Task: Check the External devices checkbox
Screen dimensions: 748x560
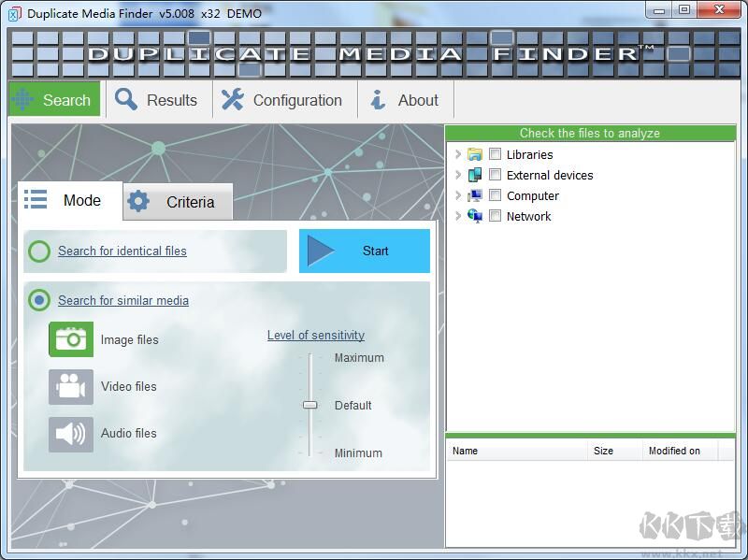Action: point(496,175)
